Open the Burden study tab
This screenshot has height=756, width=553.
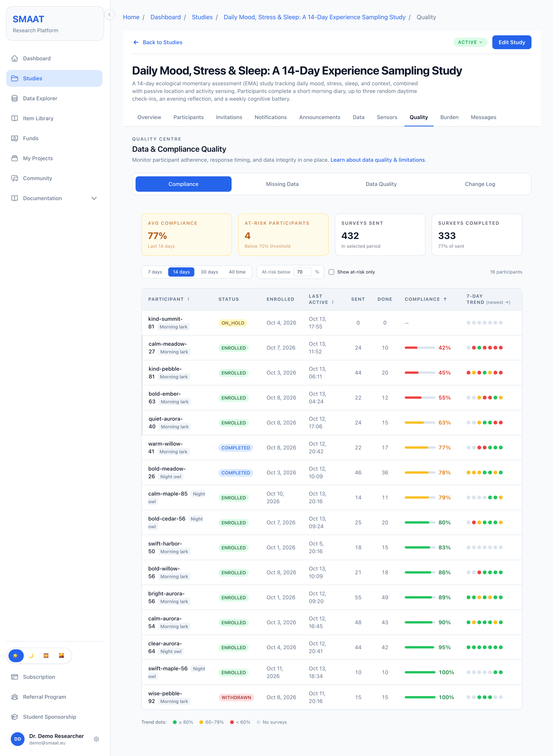[449, 117]
